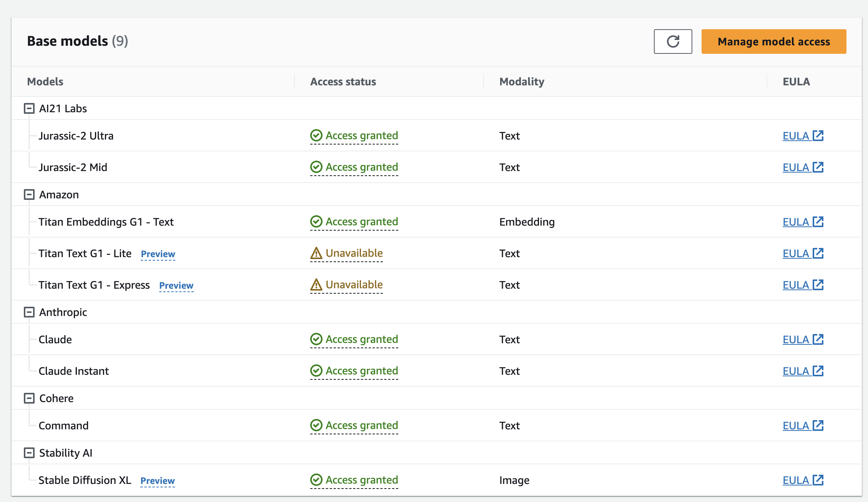Viewport: 868px width, 502px height.
Task: Open the external EULA link for Stable Diffusion XL
Action: pyautogui.click(x=818, y=480)
